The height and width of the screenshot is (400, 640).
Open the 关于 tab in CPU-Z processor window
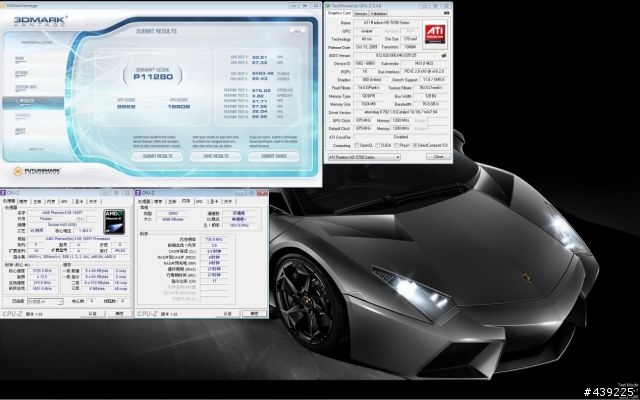coord(93,202)
